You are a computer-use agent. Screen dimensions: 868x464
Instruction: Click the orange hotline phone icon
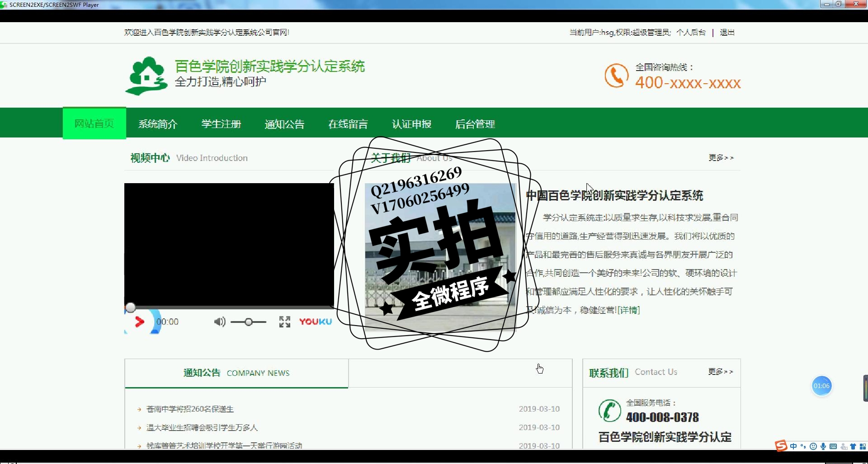[x=617, y=76]
